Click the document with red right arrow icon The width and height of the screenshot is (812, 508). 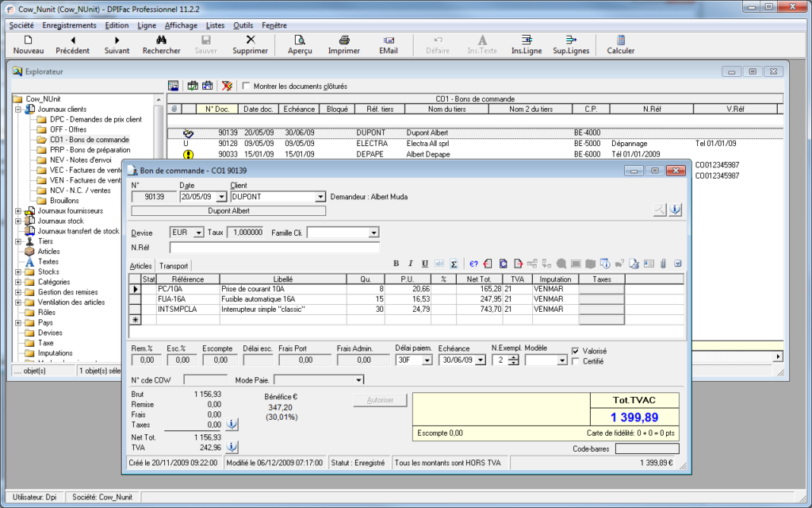click(518, 264)
